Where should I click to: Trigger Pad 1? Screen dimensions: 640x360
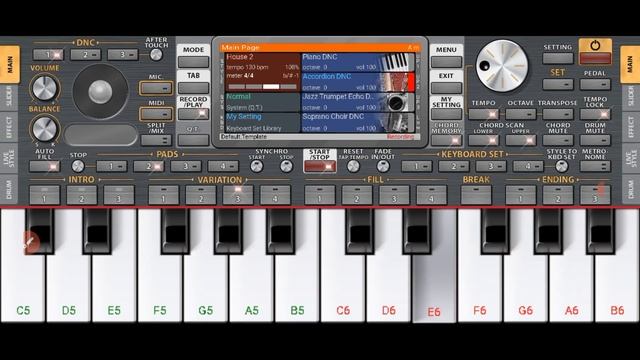[x=111, y=166]
